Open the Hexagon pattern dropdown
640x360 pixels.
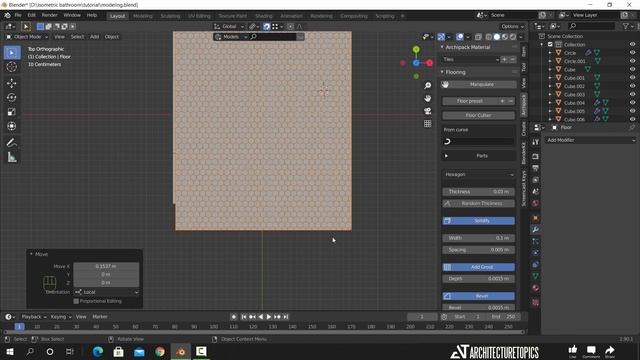pyautogui.click(x=478, y=174)
